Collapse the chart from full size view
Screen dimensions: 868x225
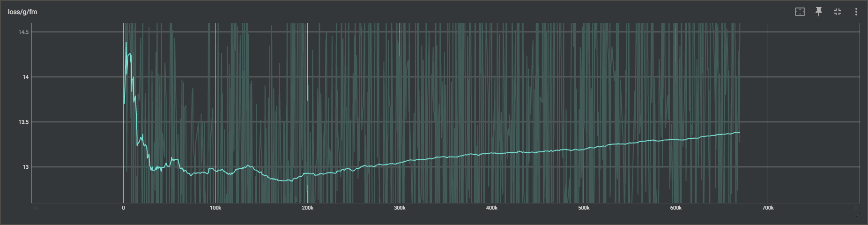pyautogui.click(x=838, y=12)
